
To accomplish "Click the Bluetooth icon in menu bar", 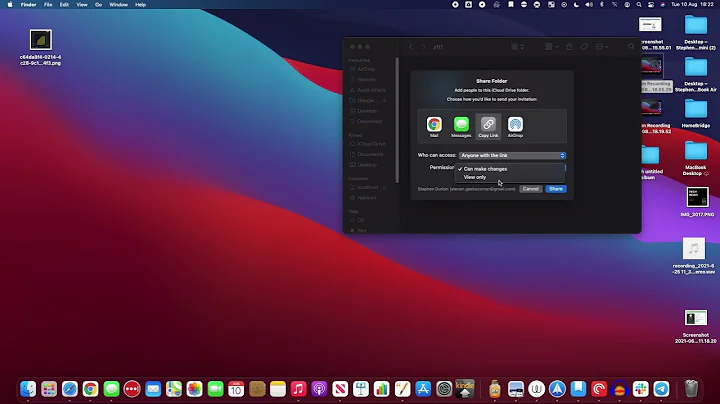I will click(x=602, y=5).
